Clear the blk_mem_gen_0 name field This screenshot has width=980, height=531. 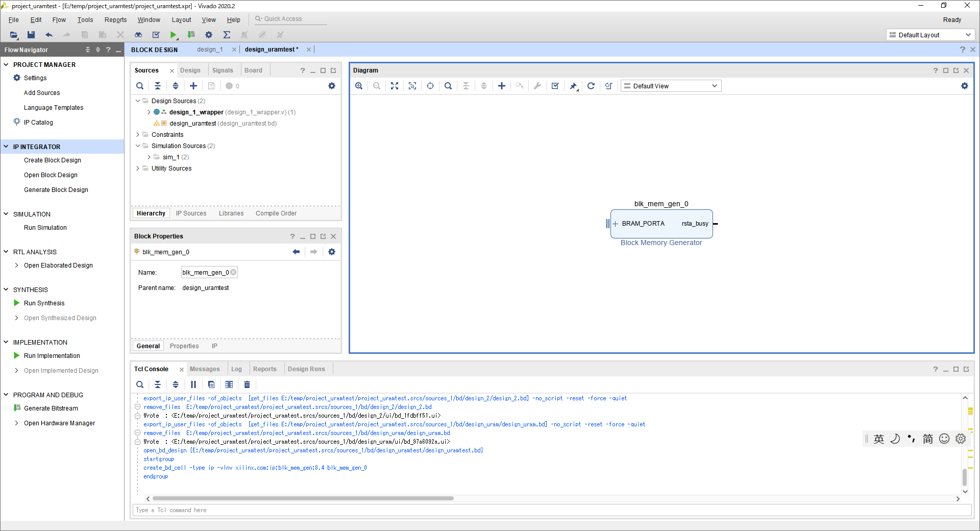233,272
